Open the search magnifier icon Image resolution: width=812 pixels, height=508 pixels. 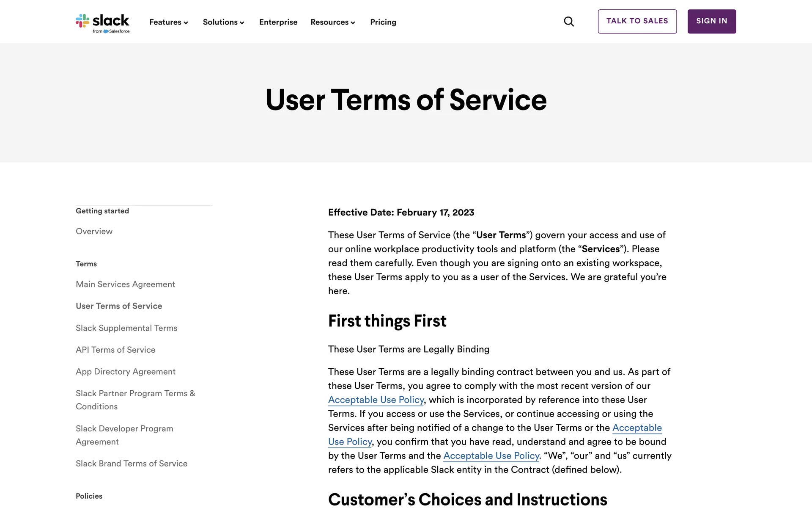[x=569, y=22]
